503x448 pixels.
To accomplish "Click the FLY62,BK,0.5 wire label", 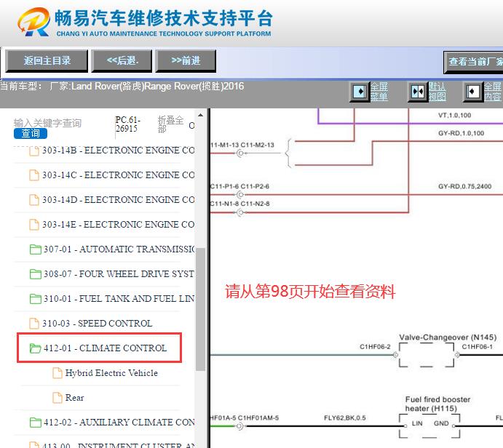I will [345, 418].
